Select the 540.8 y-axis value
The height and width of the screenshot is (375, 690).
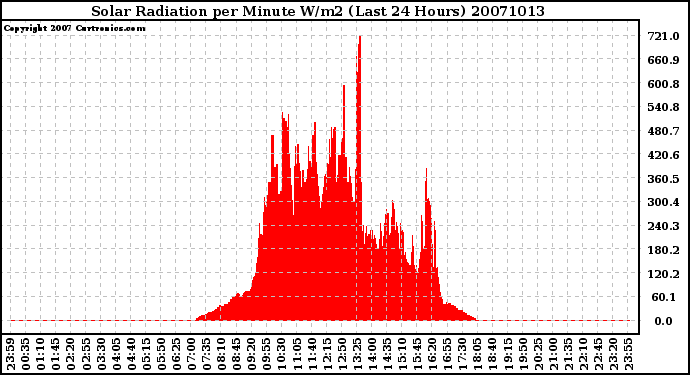click(x=663, y=107)
